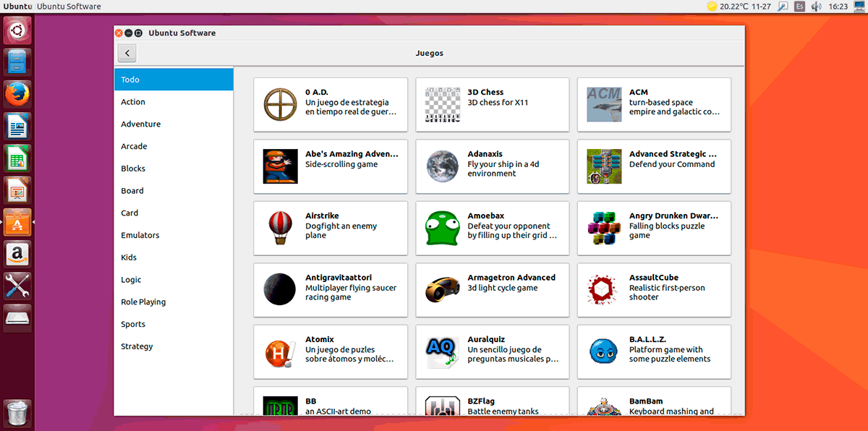Click the 'Realistic first-person shooter' description

(667, 292)
